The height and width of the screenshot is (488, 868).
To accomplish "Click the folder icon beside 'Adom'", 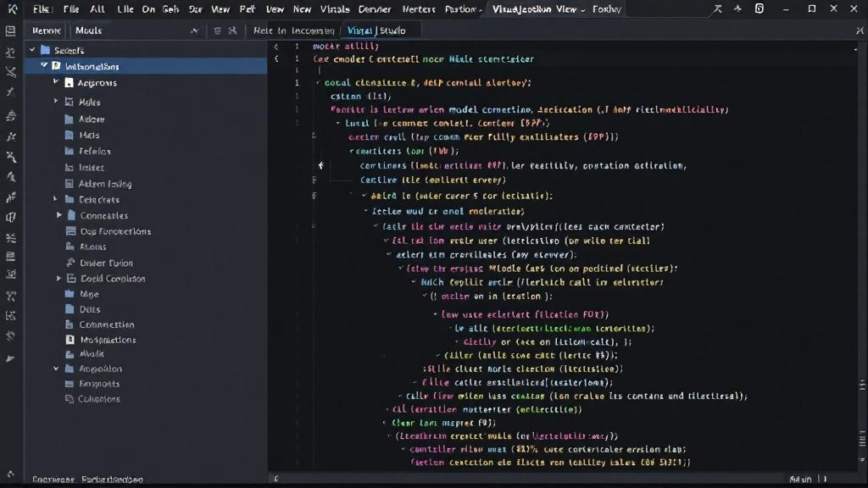I will click(x=70, y=119).
